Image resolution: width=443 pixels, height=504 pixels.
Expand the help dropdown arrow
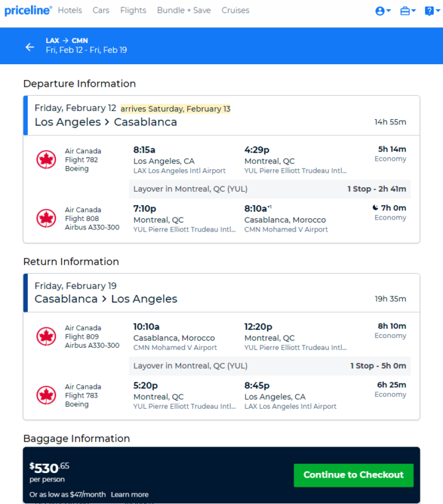click(438, 11)
